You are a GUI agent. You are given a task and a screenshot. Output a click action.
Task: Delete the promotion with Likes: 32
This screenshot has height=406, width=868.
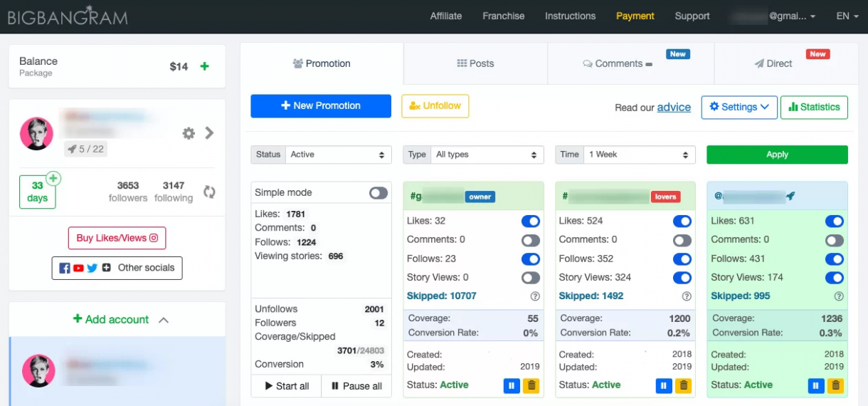(x=531, y=385)
